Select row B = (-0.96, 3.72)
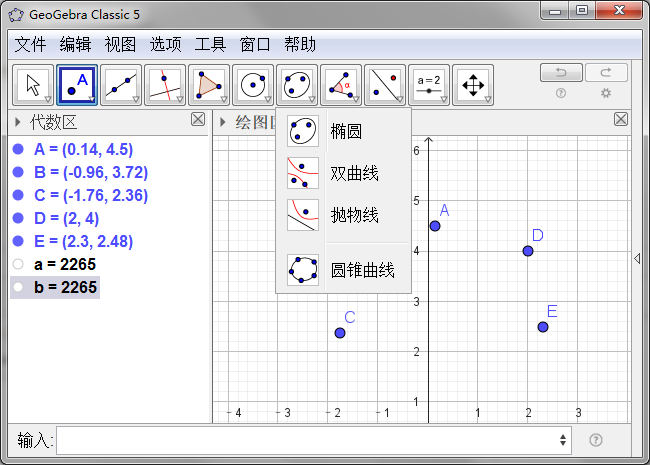Image resolution: width=650 pixels, height=465 pixels. [x=91, y=172]
